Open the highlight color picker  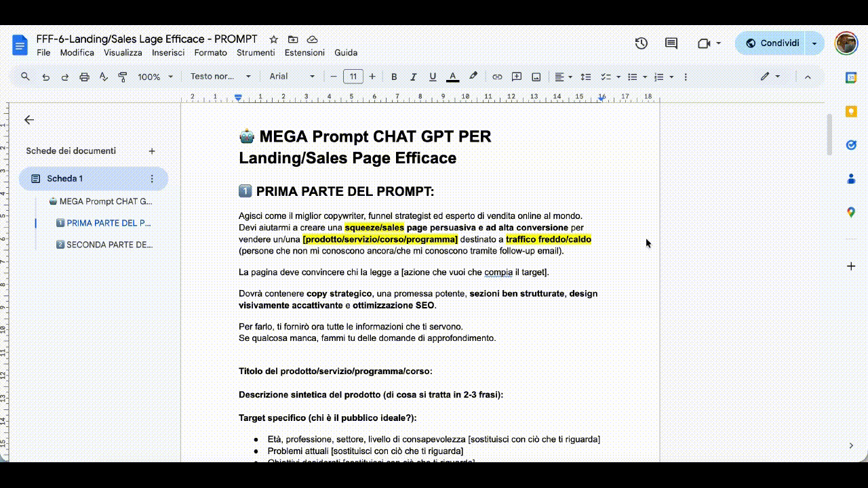pos(473,77)
